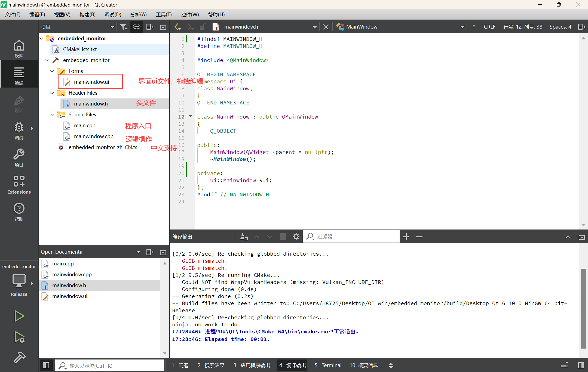Toggle the left sidebar visibility
Screen dimensions: 588x372
coord(46,365)
